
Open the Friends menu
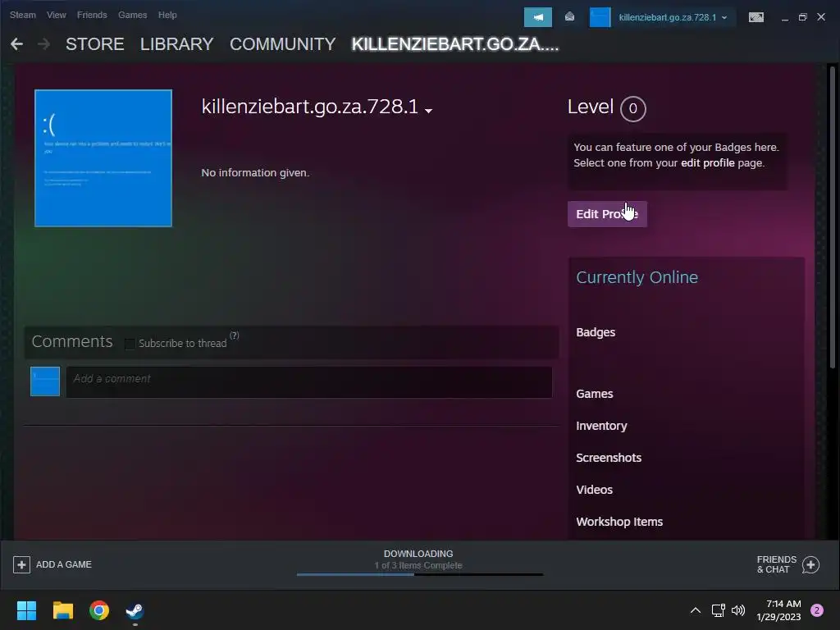point(92,15)
